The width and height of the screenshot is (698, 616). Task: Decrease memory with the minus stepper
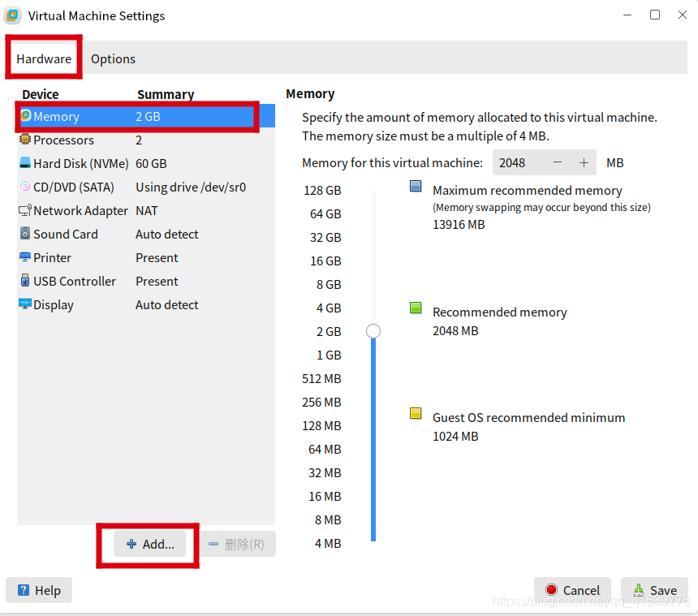click(558, 163)
